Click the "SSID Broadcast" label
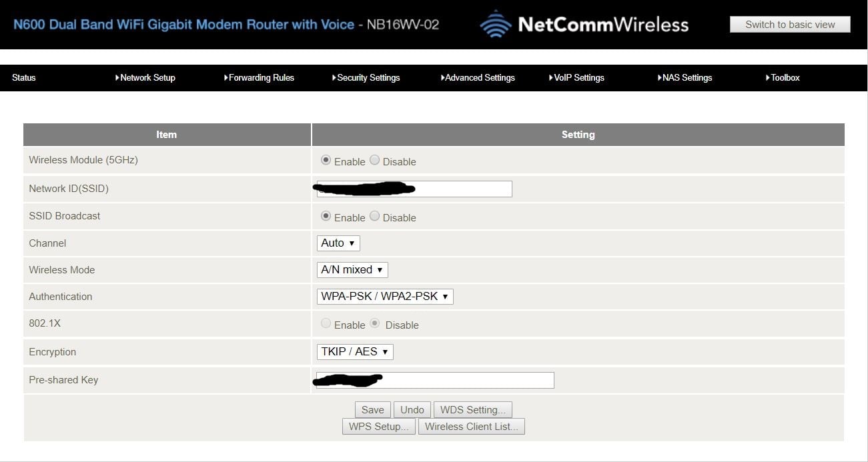 65,216
